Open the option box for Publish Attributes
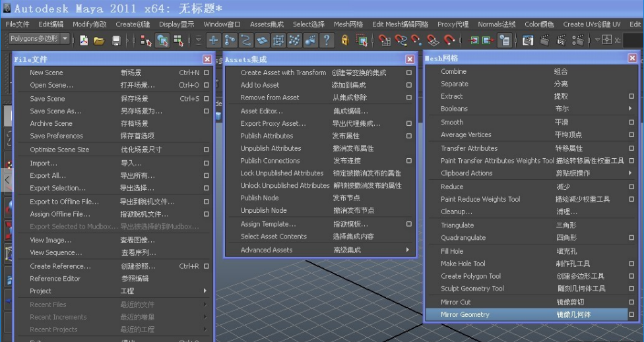This screenshot has height=342, width=644. pyautogui.click(x=408, y=136)
